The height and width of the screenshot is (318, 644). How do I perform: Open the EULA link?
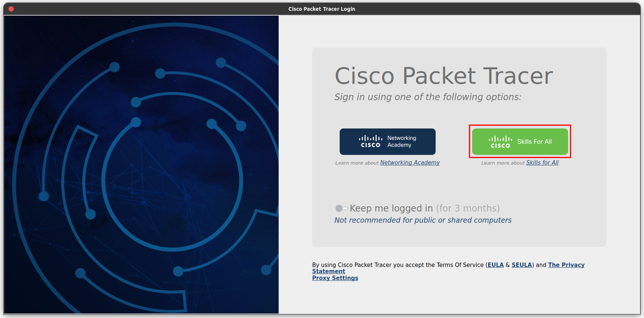[495, 265]
